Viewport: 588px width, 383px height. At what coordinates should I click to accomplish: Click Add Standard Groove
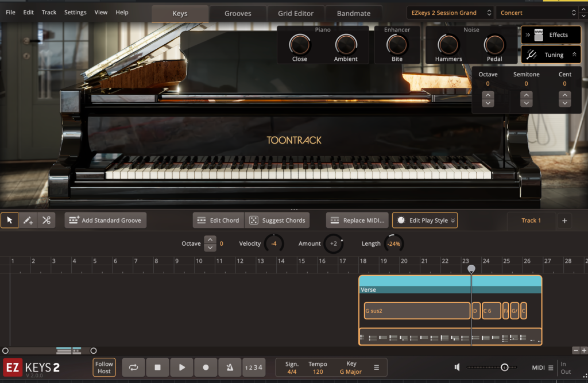click(x=105, y=220)
